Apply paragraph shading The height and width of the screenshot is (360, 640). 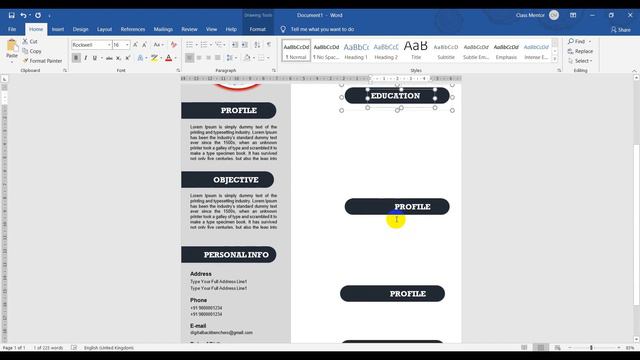(x=247, y=58)
